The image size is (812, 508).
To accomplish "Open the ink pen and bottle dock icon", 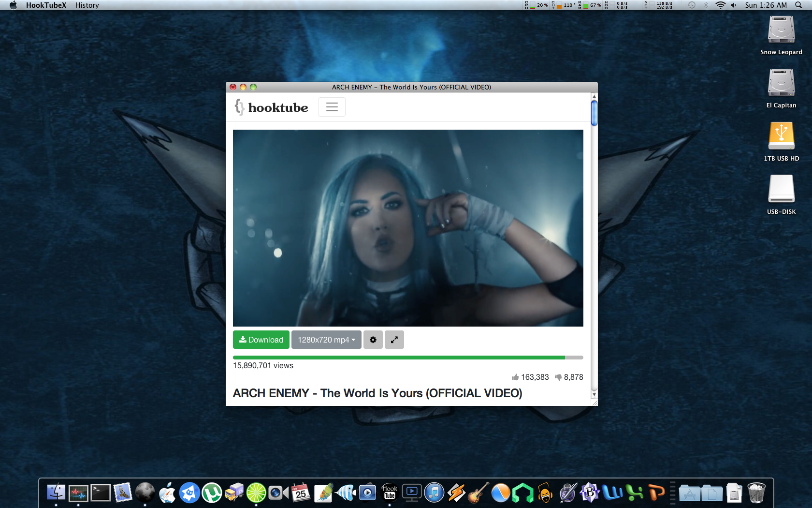I will (567, 493).
